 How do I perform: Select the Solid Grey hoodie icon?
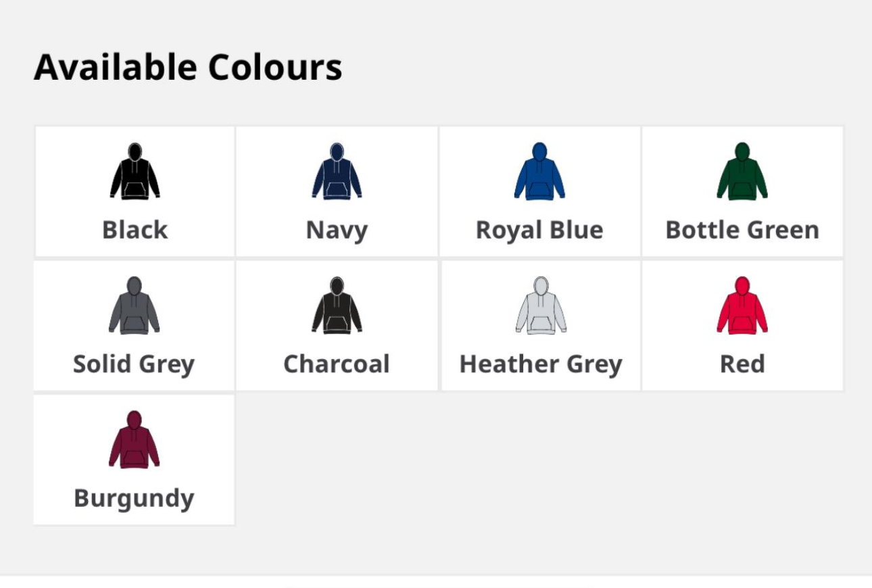[x=134, y=305]
